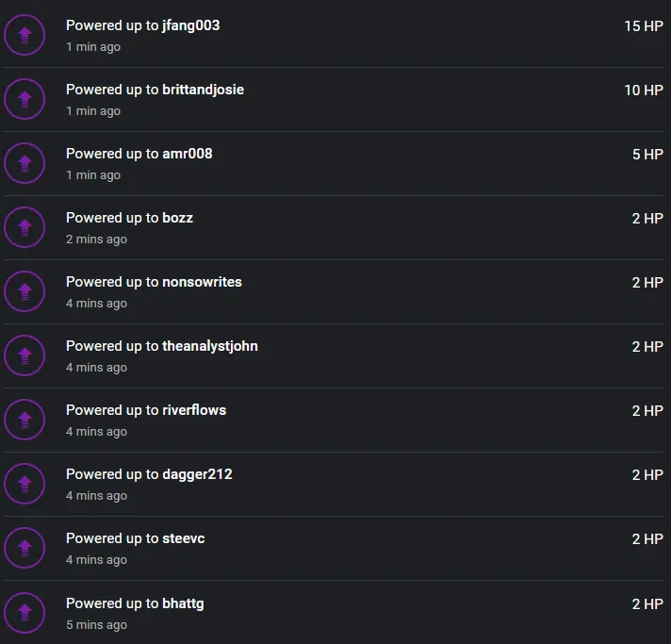Click the power-up icon beside brittandjosie
Screen dimensions: 671x644
coord(25,99)
